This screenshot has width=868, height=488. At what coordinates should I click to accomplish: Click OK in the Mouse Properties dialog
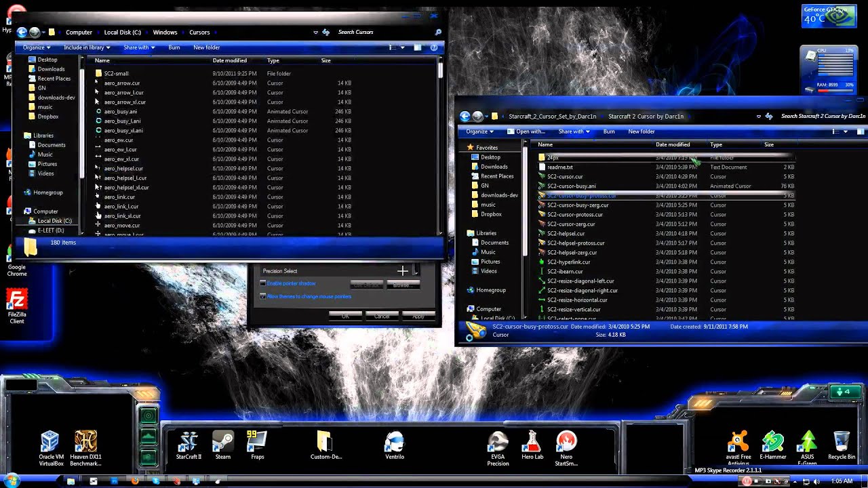pyautogui.click(x=345, y=316)
